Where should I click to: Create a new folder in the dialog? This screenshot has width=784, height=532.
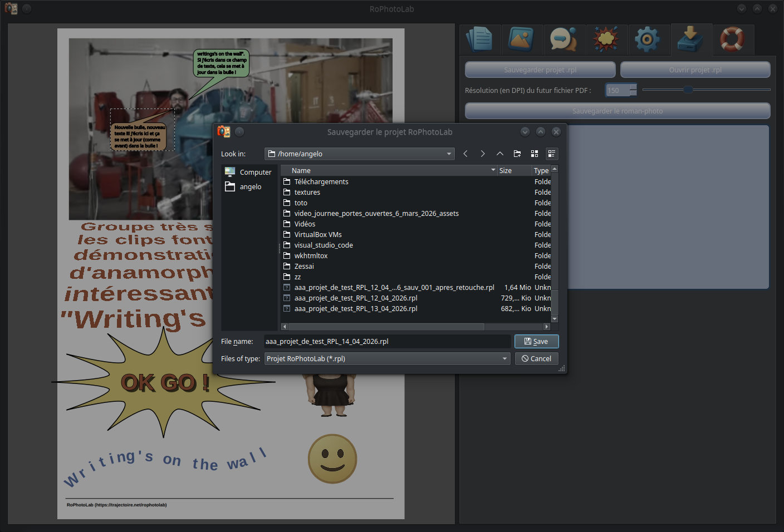click(517, 154)
